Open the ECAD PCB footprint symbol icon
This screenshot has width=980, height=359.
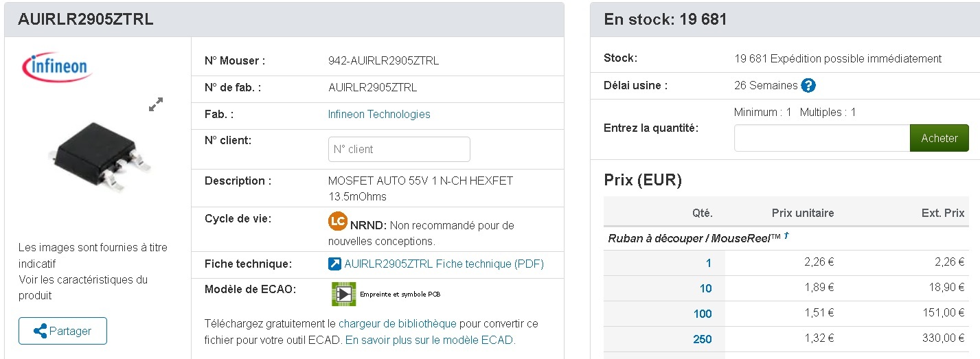[343, 294]
